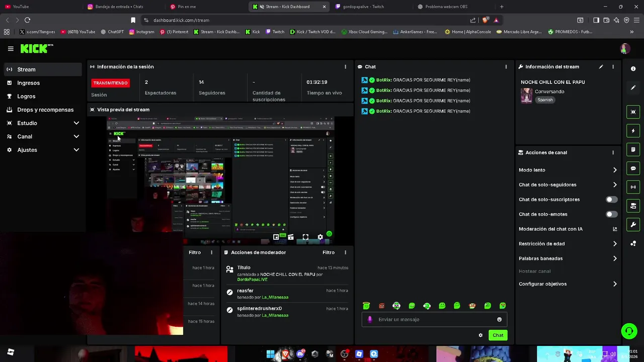644x362 pixels.
Task: Open Información del stream three-dot menu
Action: [x=613, y=66]
